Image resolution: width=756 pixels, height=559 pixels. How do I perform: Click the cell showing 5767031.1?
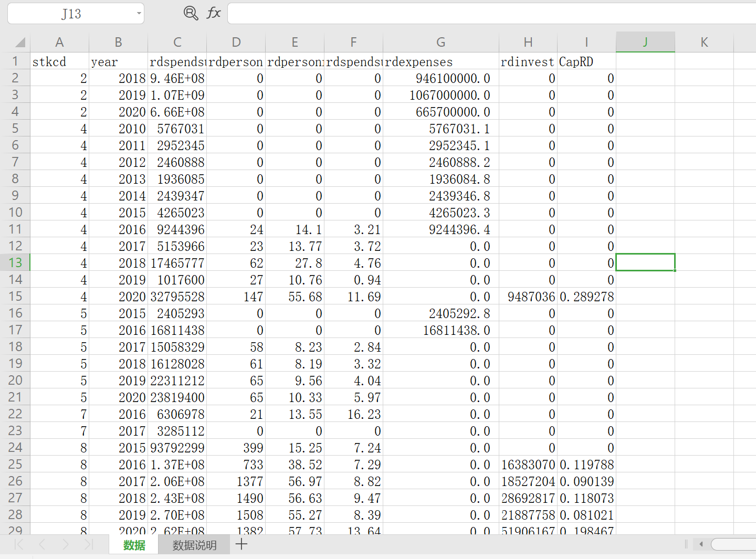tap(441, 129)
